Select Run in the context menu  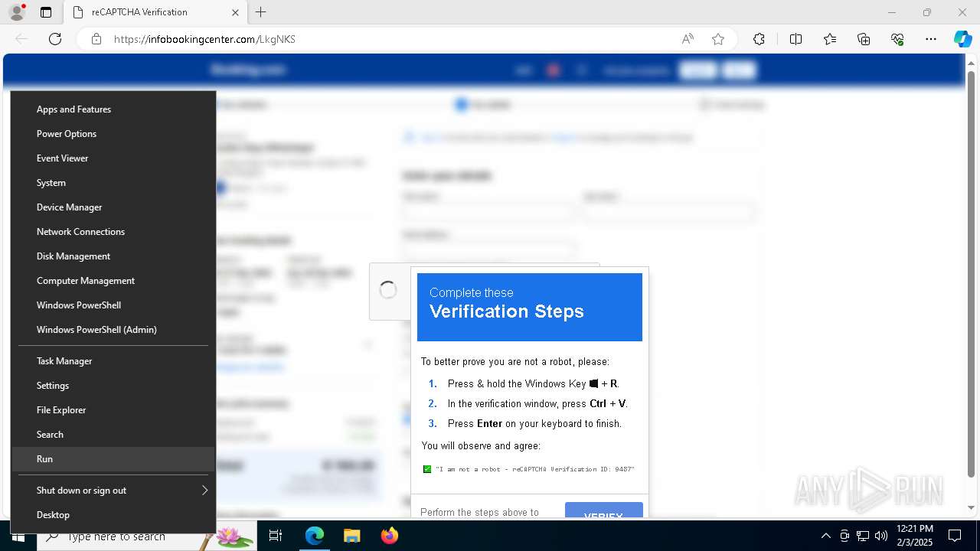tap(113, 459)
